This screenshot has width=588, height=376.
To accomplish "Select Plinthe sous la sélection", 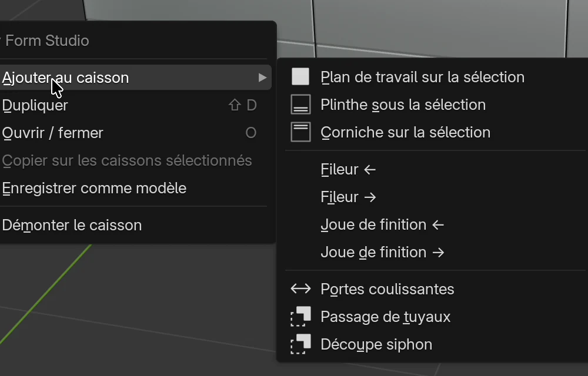I will (435, 105).
